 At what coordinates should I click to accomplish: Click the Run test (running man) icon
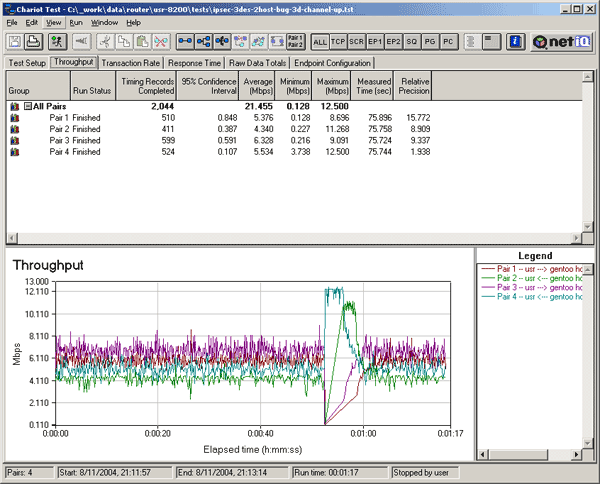tap(56, 42)
